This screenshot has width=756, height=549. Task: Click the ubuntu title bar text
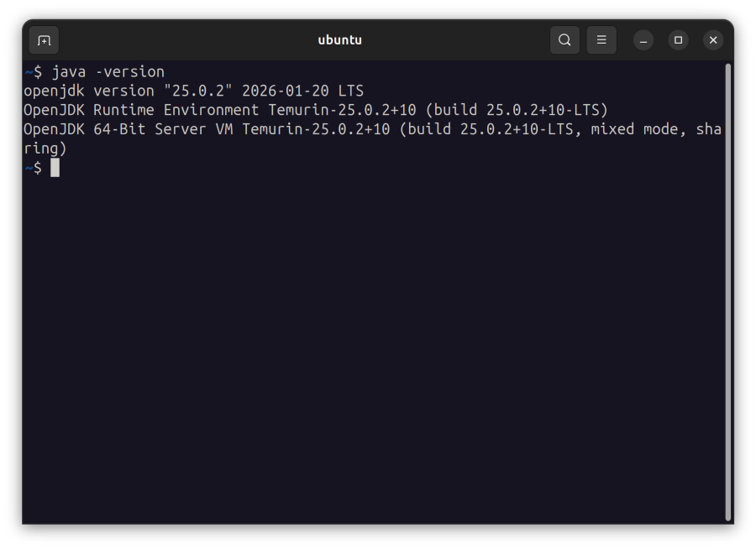point(340,39)
